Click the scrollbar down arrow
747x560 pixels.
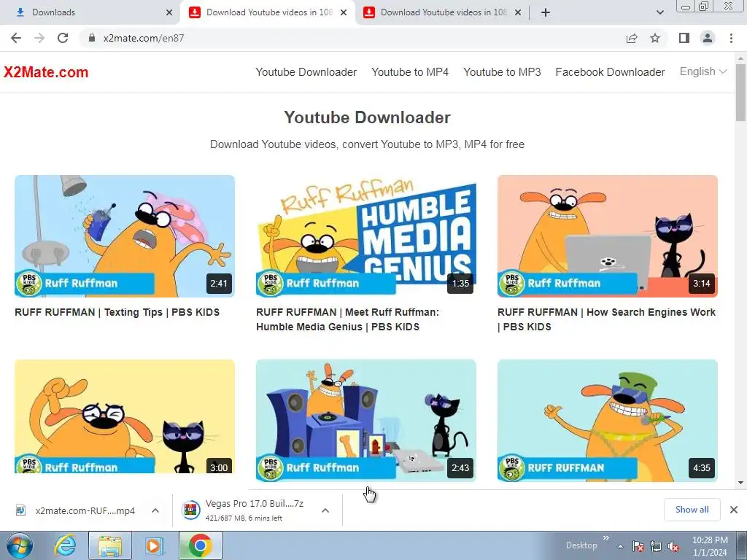[x=741, y=483]
